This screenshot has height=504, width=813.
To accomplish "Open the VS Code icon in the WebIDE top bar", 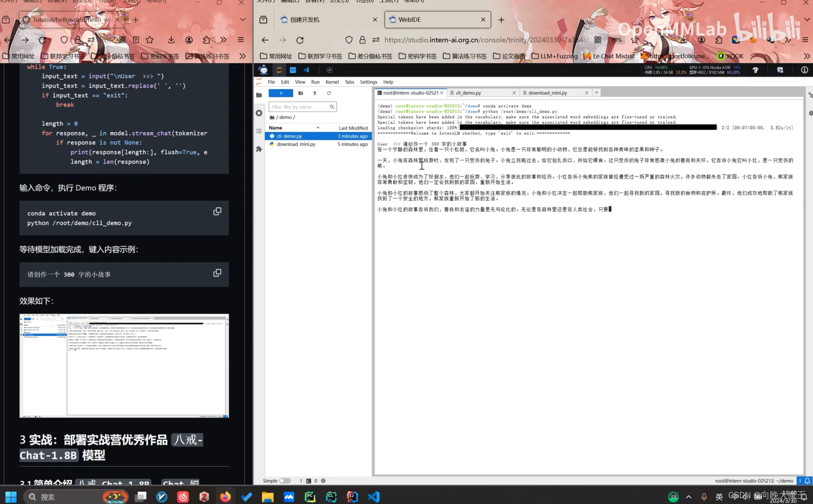I will [306, 70].
